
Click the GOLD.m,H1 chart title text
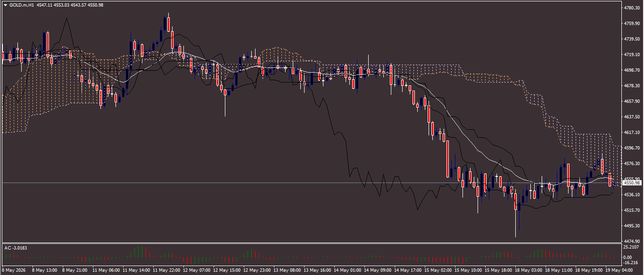tap(22, 5)
